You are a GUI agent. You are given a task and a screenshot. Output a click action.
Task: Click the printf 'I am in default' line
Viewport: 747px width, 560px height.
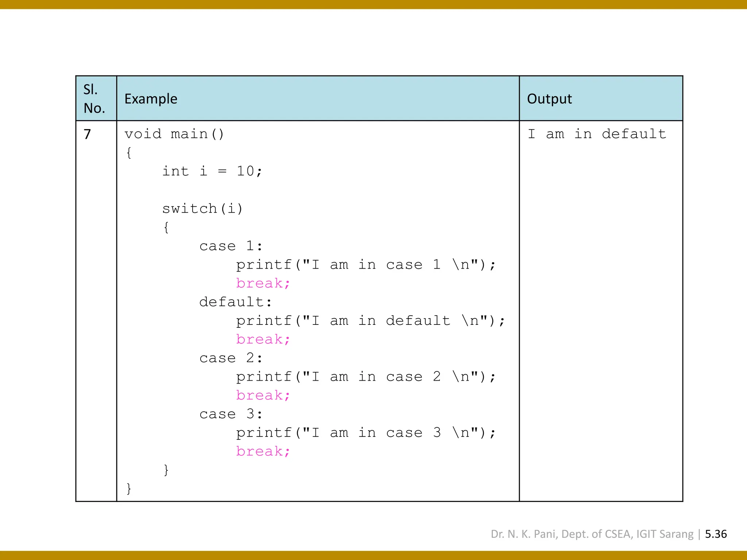click(x=371, y=321)
